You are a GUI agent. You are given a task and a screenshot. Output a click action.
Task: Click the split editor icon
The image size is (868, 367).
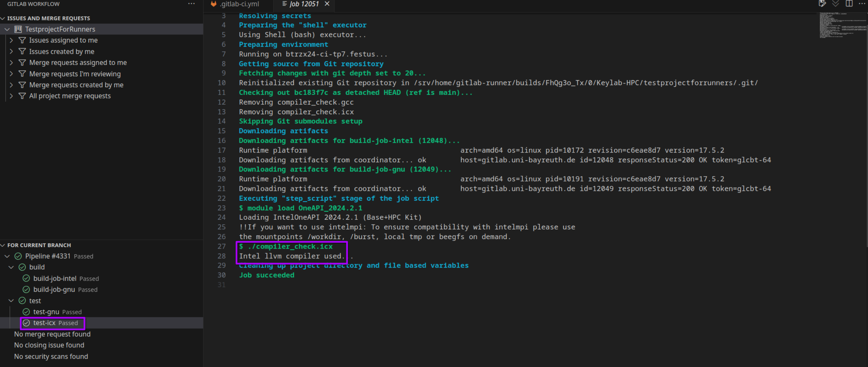[849, 4]
